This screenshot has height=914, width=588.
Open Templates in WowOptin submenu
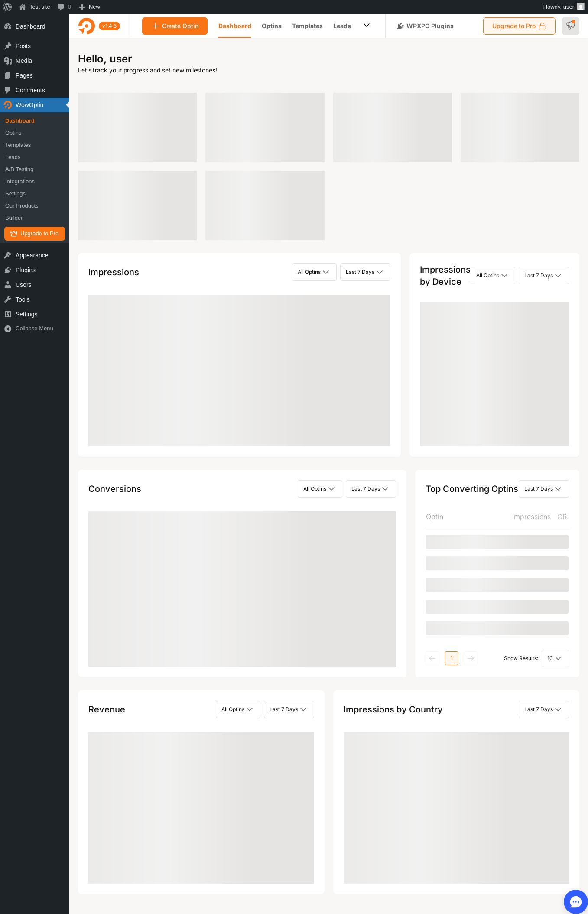pyautogui.click(x=18, y=145)
